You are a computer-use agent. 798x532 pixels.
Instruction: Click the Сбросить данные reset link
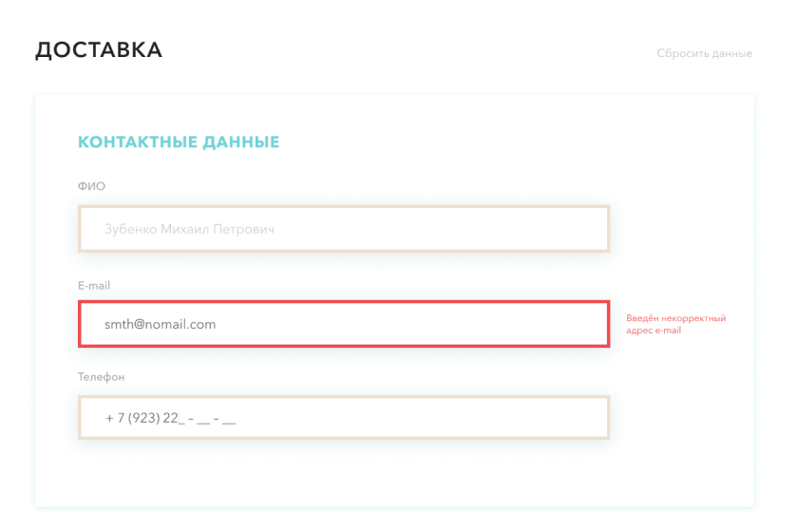pyautogui.click(x=704, y=53)
